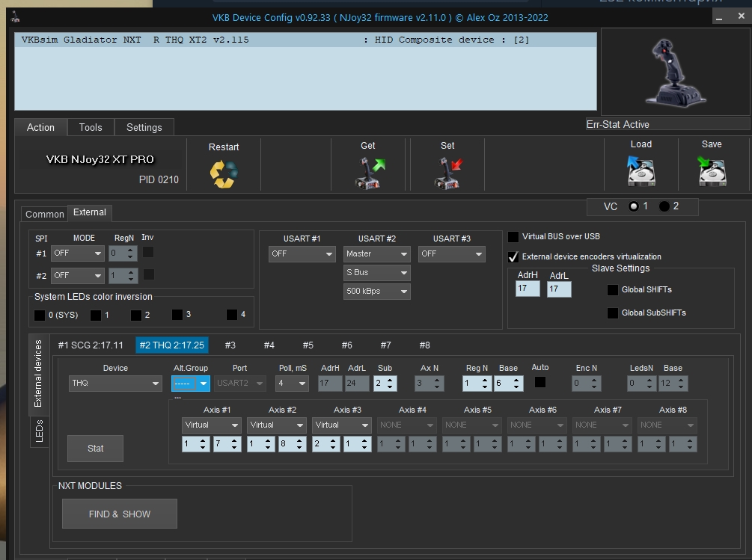Enable Global SHIFTs checkbox
752x560 pixels.
(x=613, y=290)
